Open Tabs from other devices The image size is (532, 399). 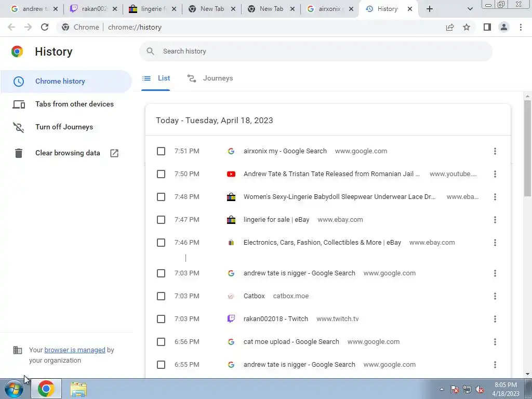pos(66,104)
